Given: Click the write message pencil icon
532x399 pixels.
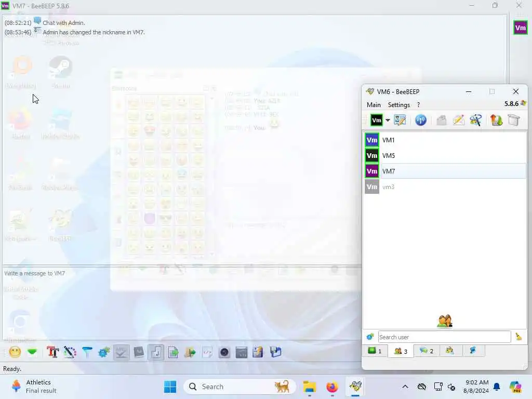Looking at the screenshot, I should (x=458, y=120).
